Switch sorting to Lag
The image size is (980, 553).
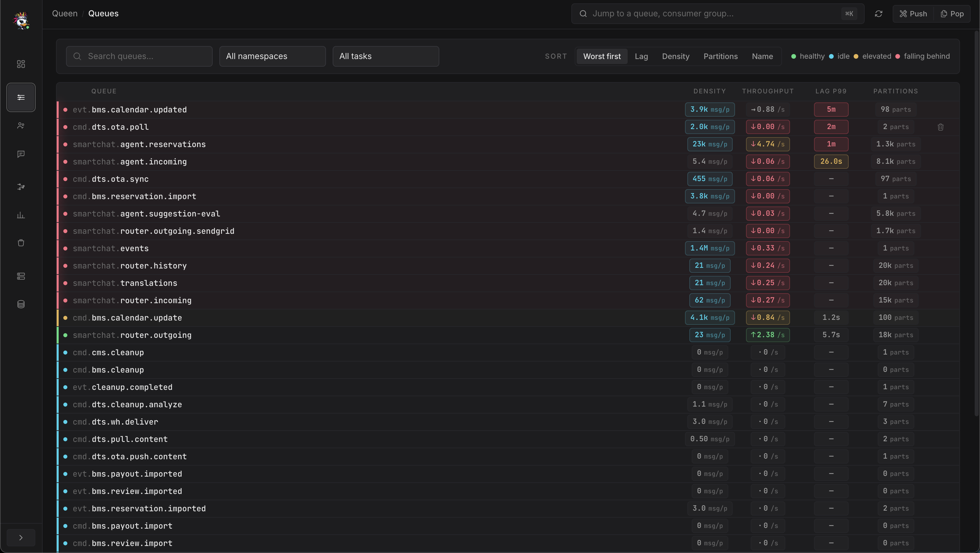pyautogui.click(x=641, y=56)
